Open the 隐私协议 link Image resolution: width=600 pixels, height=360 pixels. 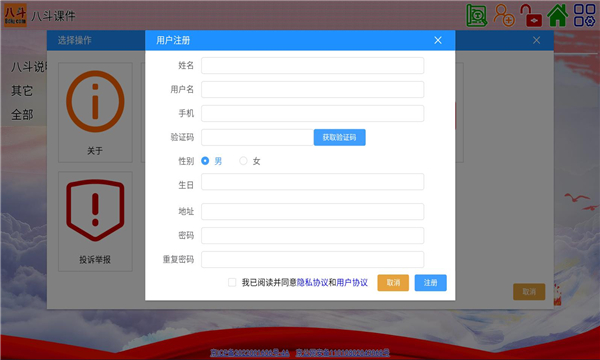(x=312, y=282)
